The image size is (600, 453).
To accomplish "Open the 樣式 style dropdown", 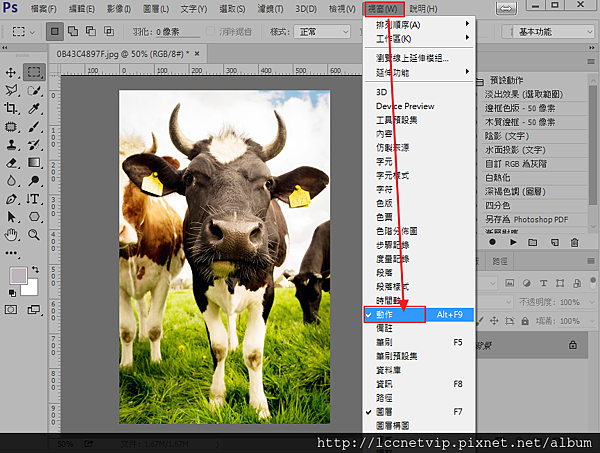I will point(322,32).
